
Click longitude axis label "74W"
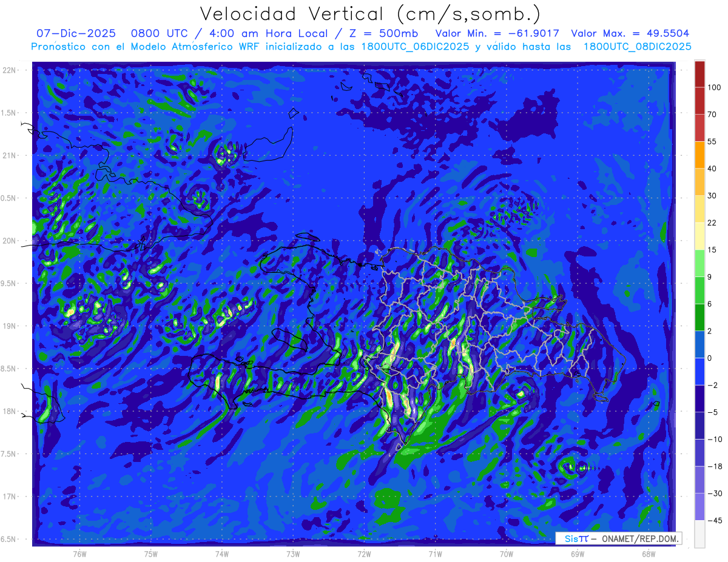pyautogui.click(x=222, y=554)
